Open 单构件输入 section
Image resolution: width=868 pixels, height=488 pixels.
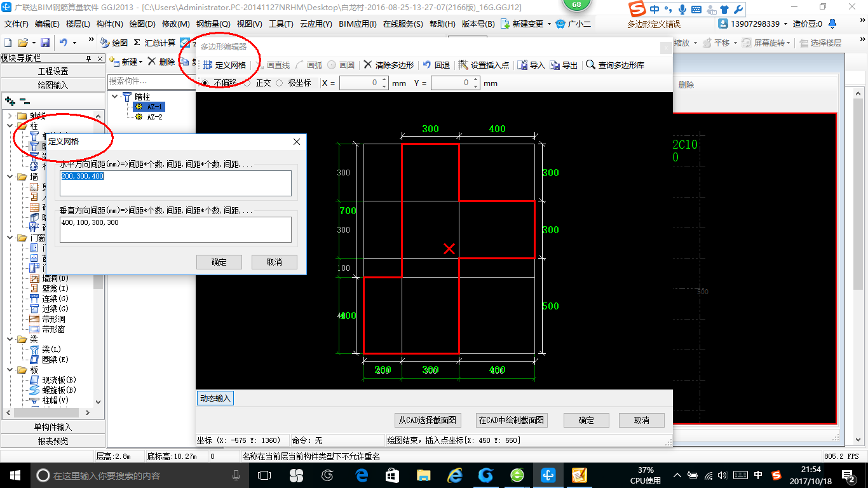tap(53, 427)
